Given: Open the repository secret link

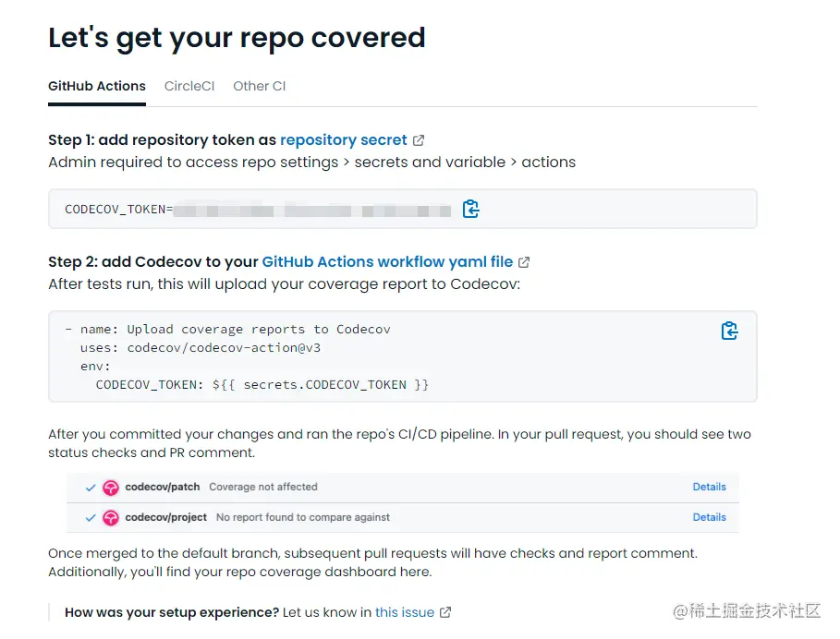Looking at the screenshot, I should click(343, 140).
